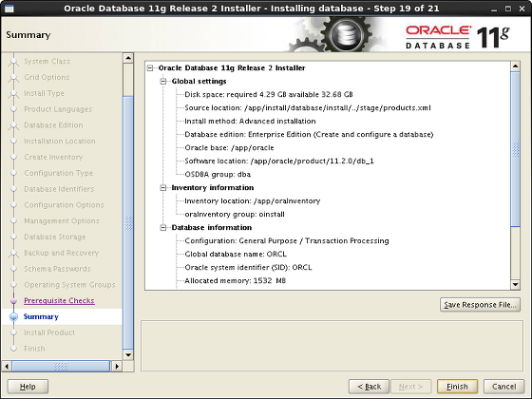Screen dimensions: 532x399
Task: Select the Grid Options step
Action: click(47, 77)
